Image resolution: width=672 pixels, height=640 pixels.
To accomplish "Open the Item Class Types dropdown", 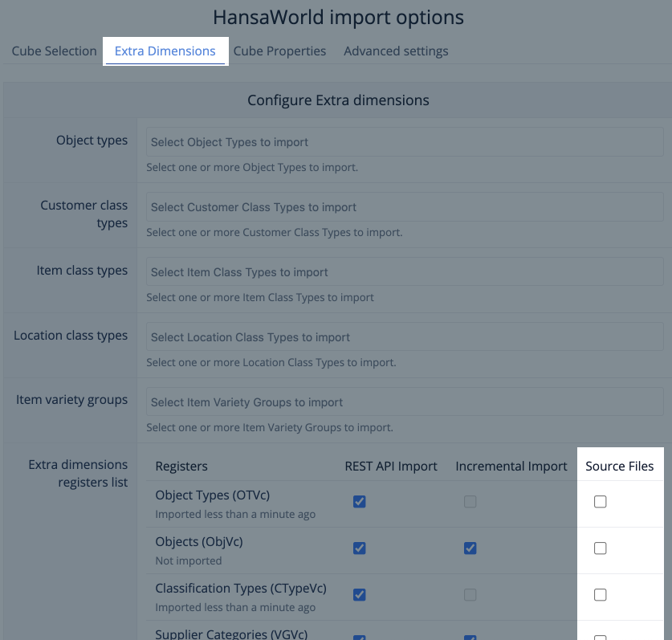I will click(405, 272).
